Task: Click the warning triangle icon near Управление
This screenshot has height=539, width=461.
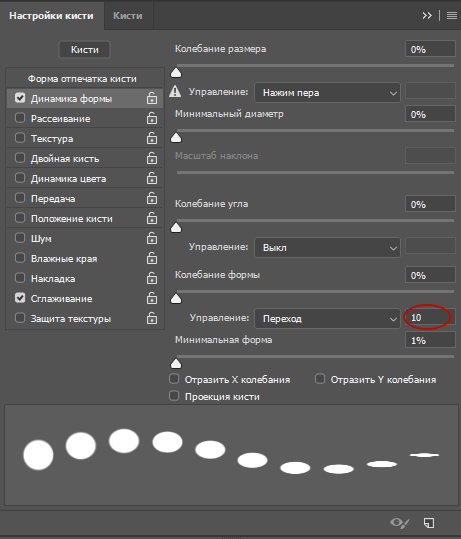Action: 175,91
